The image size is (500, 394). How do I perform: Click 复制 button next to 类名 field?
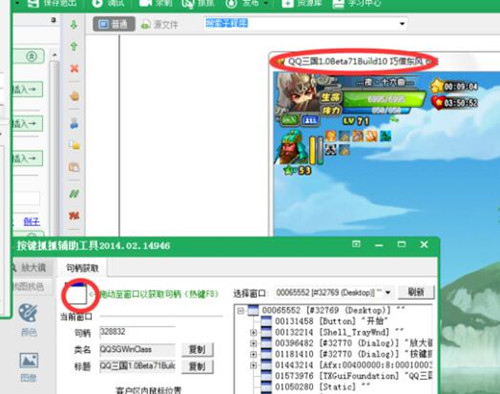(x=197, y=350)
